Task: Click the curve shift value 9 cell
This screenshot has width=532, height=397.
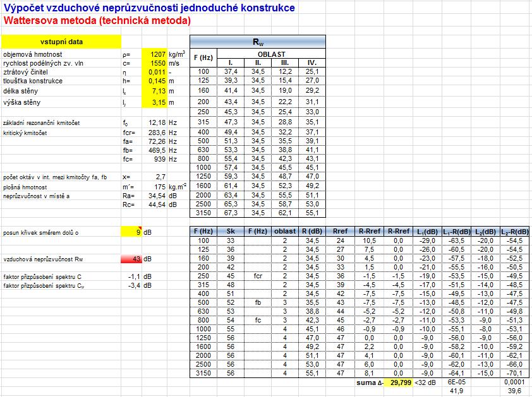Action: coord(131,232)
